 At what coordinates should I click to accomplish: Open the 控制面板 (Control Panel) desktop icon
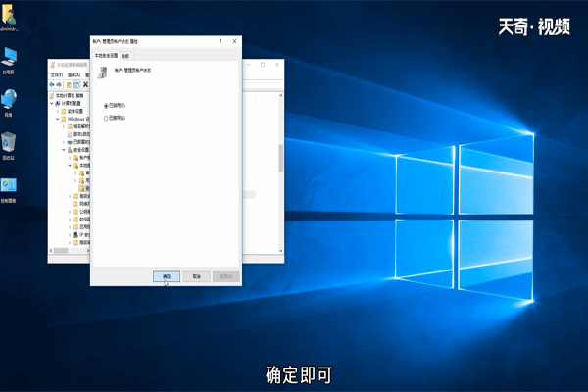point(8,190)
